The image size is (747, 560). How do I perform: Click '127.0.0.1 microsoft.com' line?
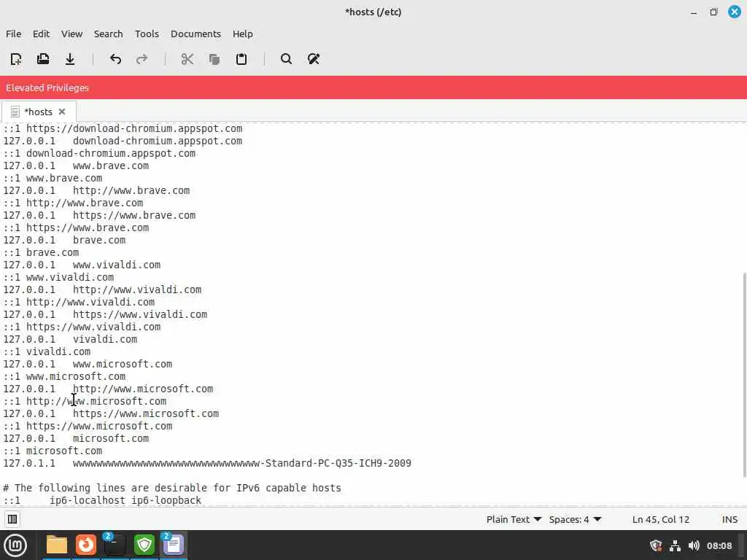[76, 438]
